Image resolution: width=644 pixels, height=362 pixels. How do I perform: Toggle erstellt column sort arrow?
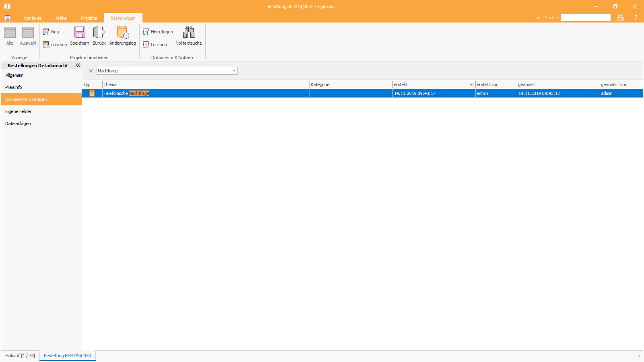click(x=471, y=84)
